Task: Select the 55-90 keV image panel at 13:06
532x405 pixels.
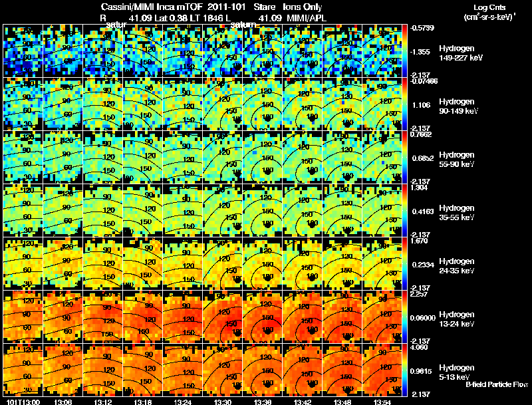Action: point(63,157)
